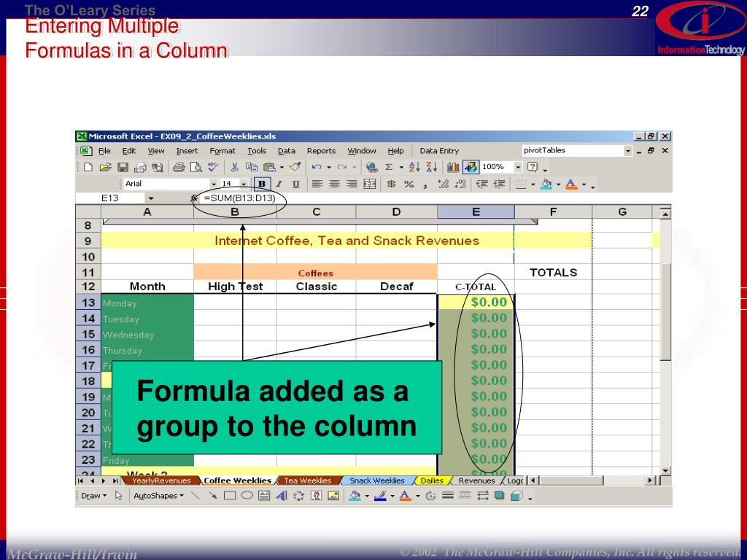
Task: Click the Line Color swatch on Drawing toolbar
Action: click(379, 496)
